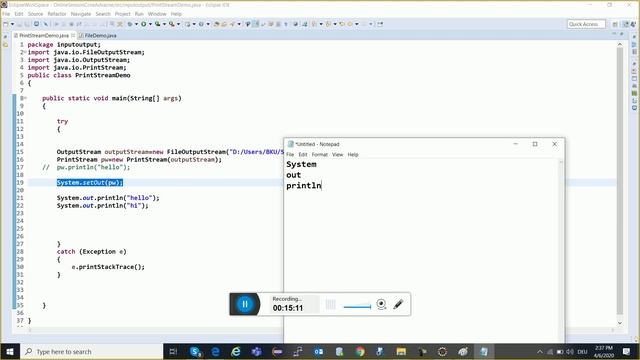The width and height of the screenshot is (640, 360).
Task: Click the New file toolbar icon
Action: point(6,24)
